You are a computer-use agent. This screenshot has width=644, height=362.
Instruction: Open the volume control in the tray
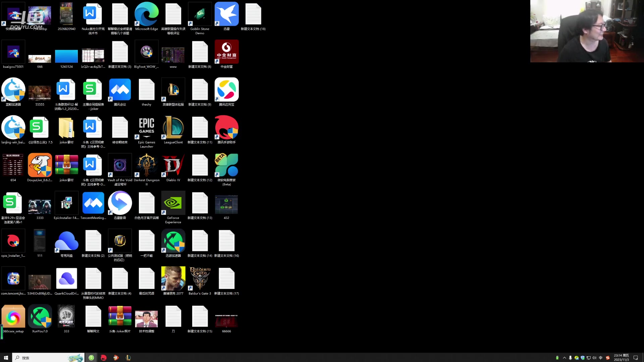[x=594, y=358]
